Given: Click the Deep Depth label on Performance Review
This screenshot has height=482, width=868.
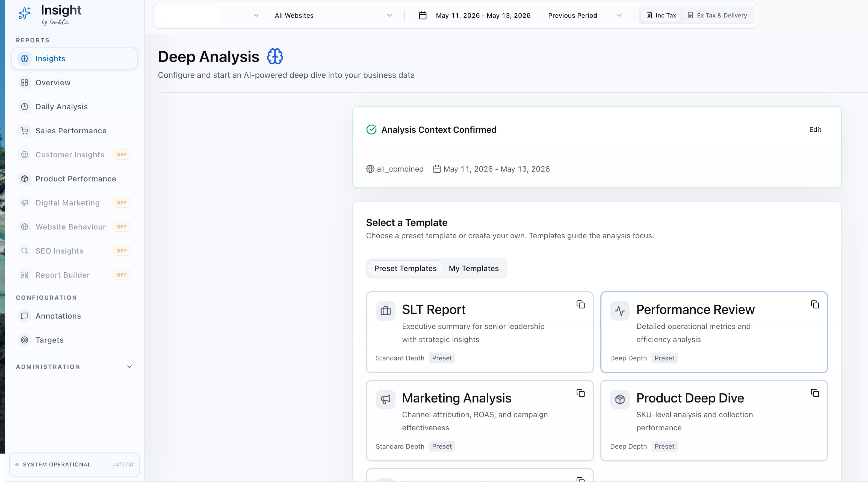Looking at the screenshot, I should 628,358.
